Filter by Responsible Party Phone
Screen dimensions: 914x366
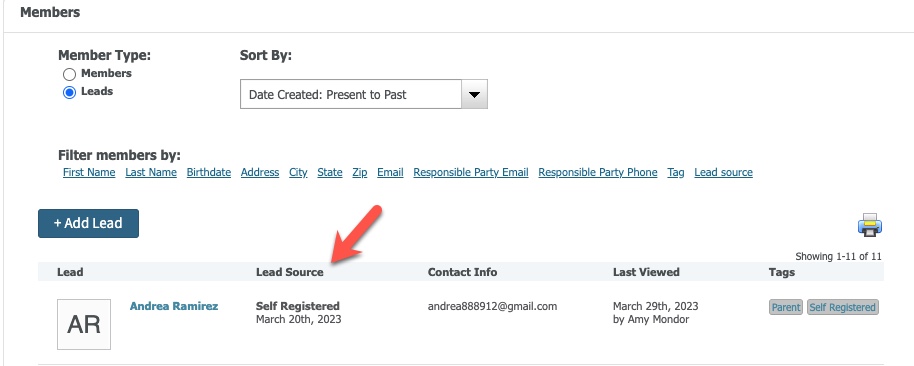(x=598, y=173)
